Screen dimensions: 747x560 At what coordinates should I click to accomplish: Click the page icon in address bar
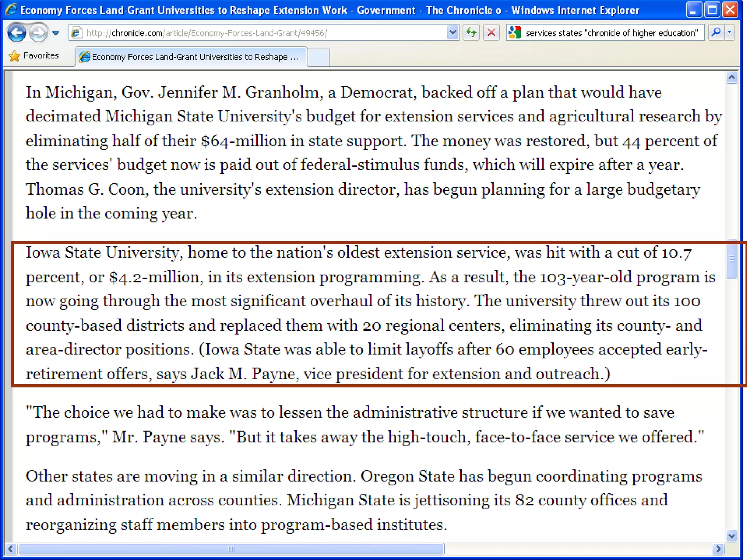click(76, 33)
